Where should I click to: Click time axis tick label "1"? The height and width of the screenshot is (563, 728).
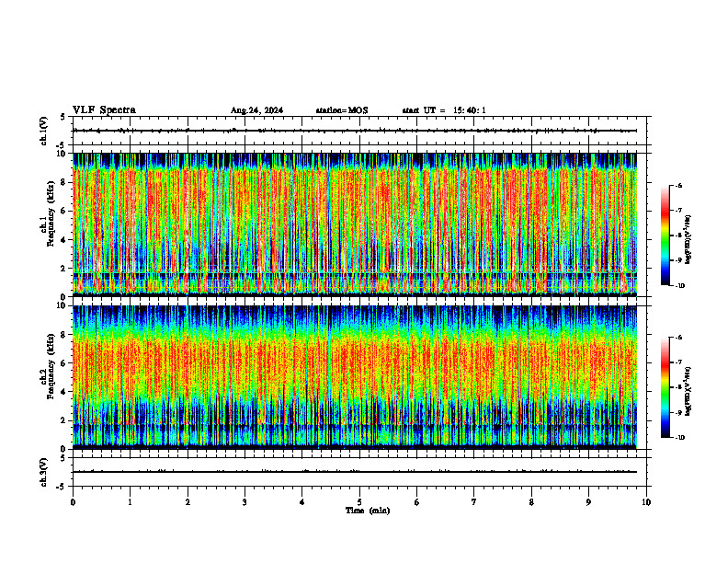pos(130,502)
